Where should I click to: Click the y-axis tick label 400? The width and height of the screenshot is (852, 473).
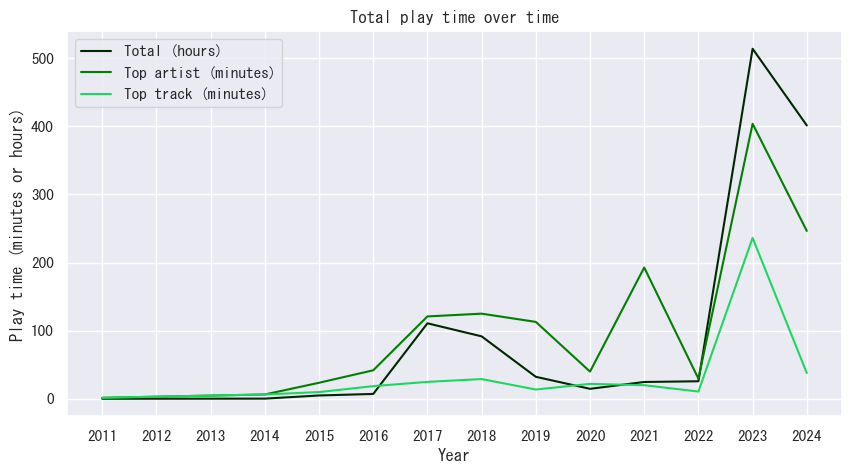coord(43,127)
